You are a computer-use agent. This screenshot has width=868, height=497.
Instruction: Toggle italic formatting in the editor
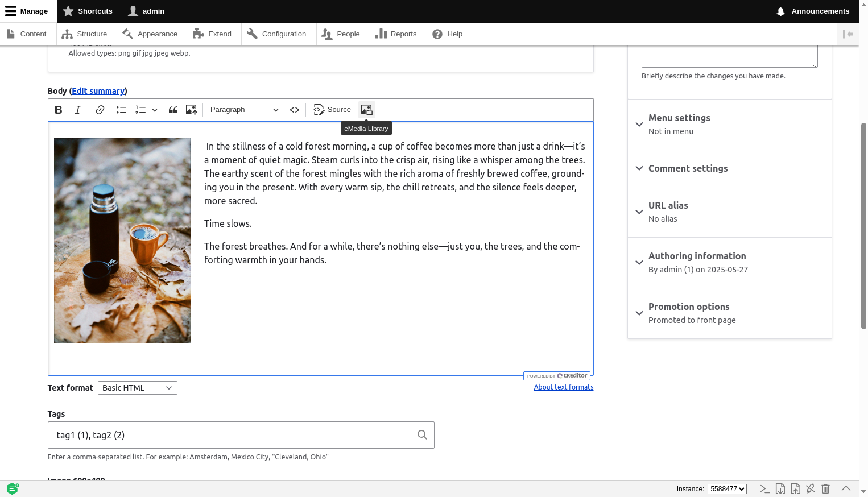point(78,110)
